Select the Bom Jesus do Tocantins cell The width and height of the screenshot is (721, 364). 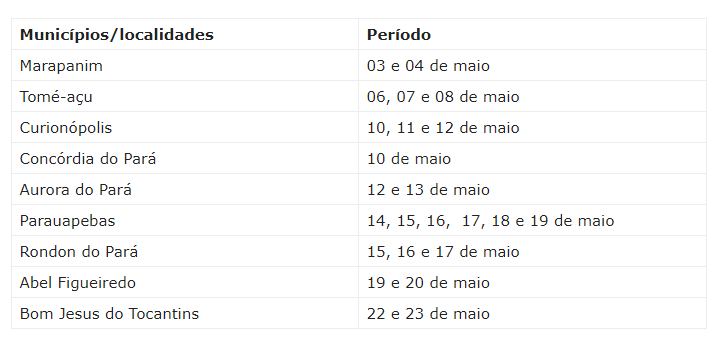click(185, 313)
